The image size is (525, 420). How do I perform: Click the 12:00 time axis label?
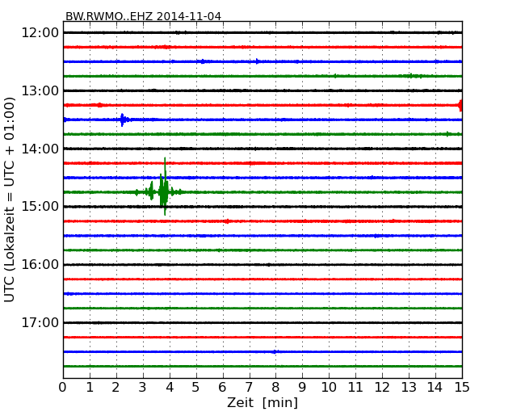[x=40, y=33]
